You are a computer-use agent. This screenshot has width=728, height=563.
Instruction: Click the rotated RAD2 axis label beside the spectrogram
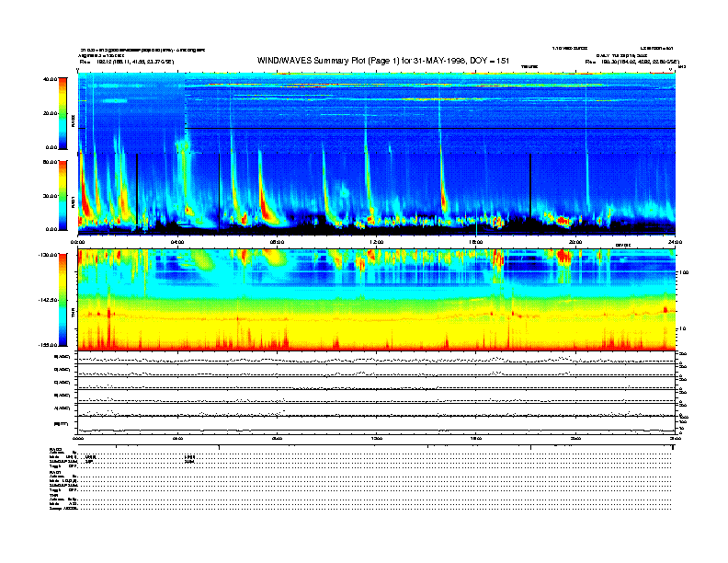[73, 121]
